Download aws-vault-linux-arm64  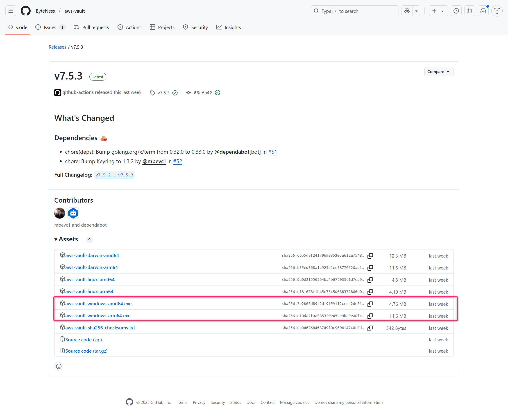pos(89,291)
